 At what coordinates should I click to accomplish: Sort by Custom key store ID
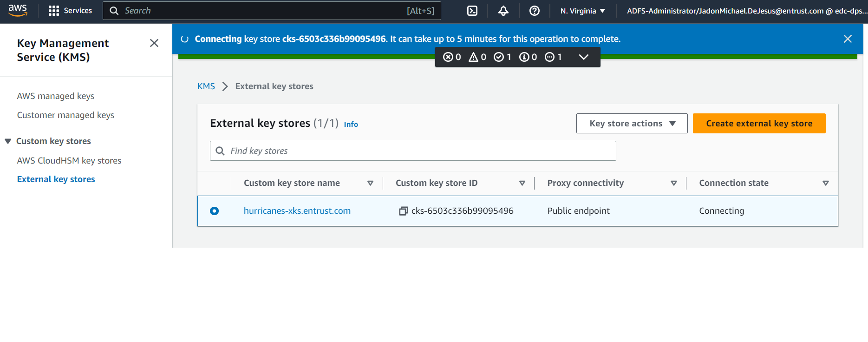coord(522,183)
